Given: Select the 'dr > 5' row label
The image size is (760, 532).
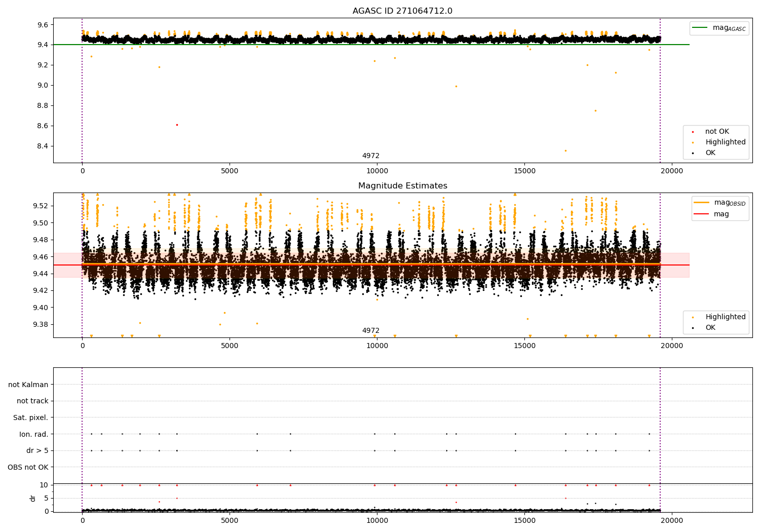Looking at the screenshot, I should [x=37, y=450].
